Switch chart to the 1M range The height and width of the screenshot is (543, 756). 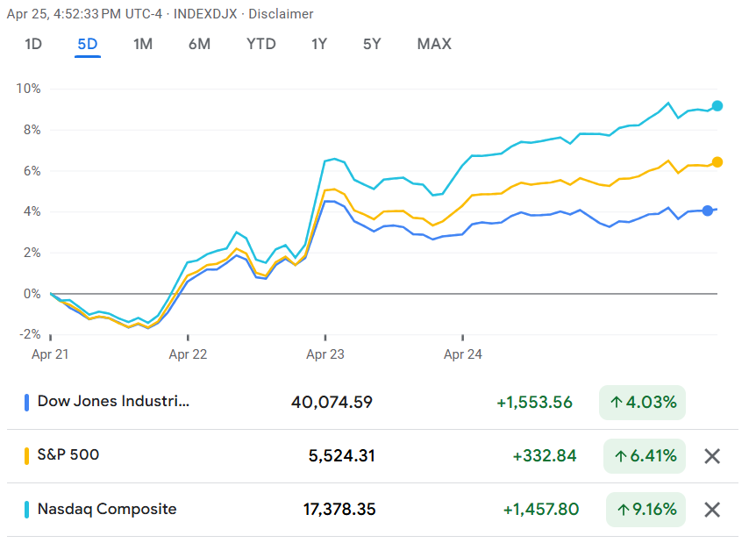[x=143, y=45]
